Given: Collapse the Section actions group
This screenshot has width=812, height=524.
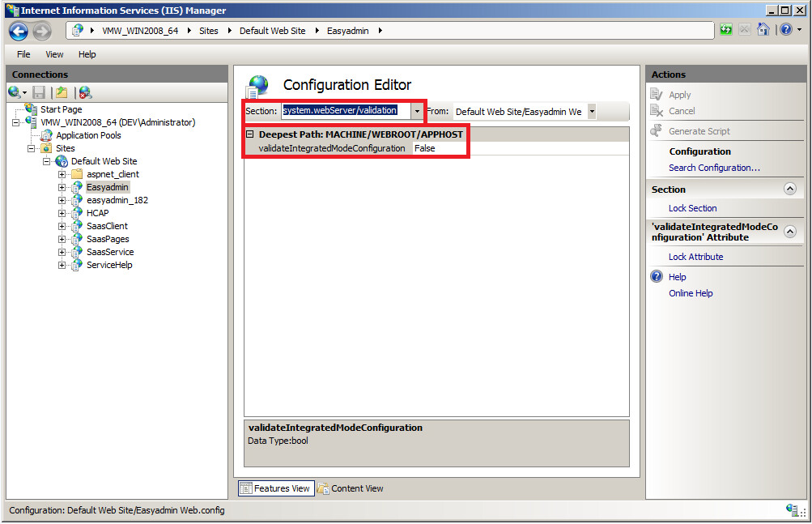Looking at the screenshot, I should tap(789, 189).
